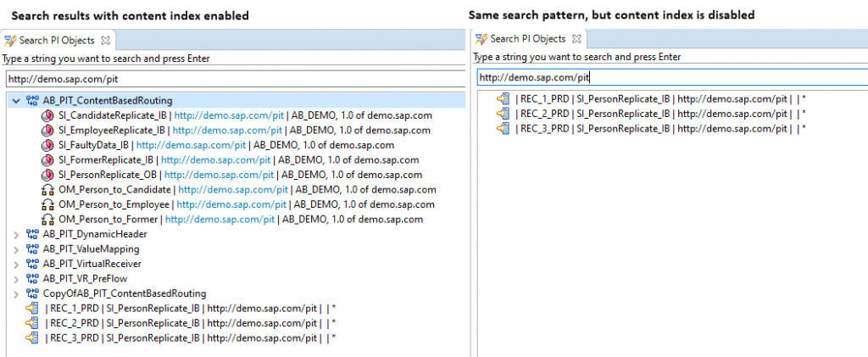
Task: Select REC_1_PRD row text in left results
Action: (190, 309)
